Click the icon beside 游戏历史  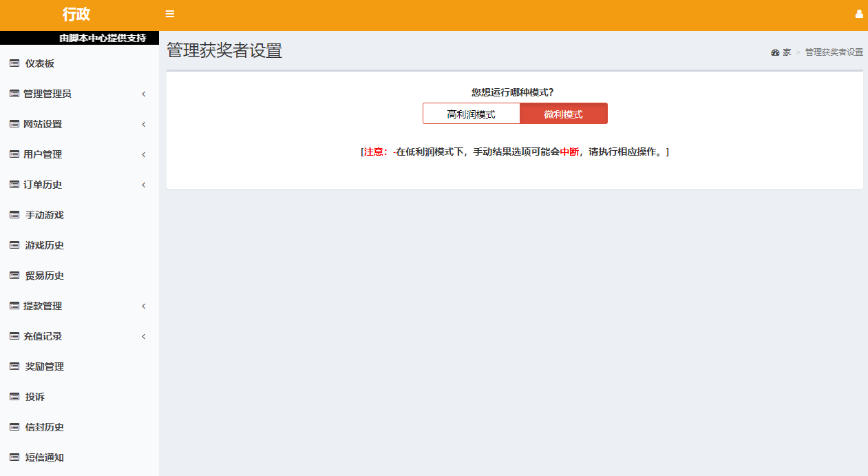[x=14, y=245]
